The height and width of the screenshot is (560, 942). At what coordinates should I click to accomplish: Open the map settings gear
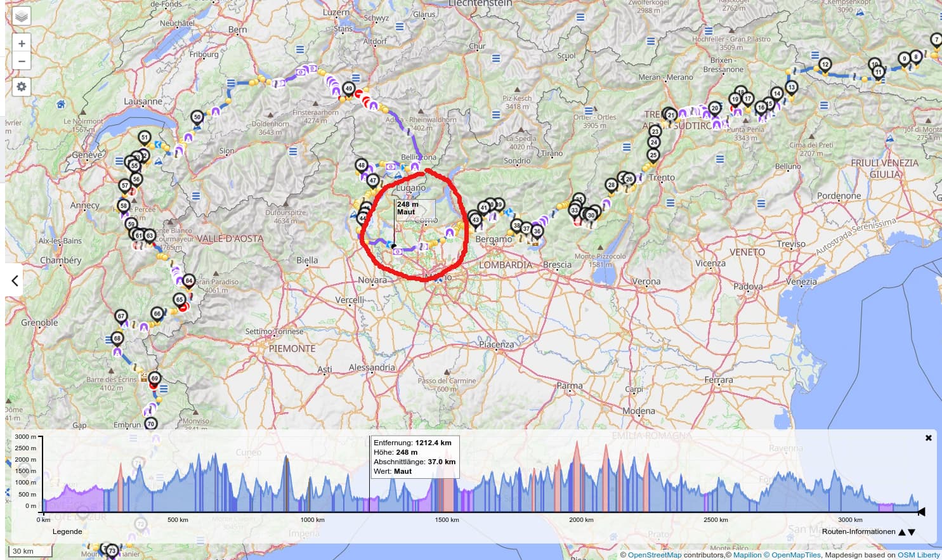click(x=21, y=86)
